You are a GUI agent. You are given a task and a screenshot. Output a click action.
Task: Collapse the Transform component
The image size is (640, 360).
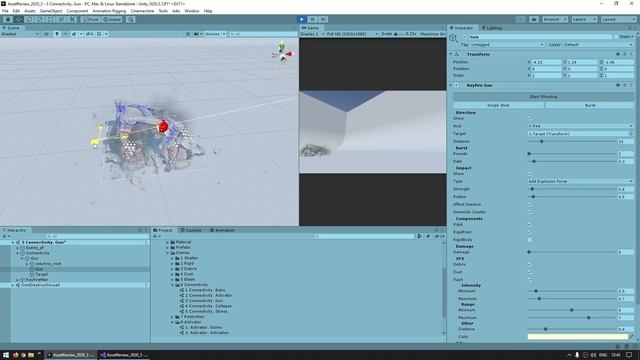451,54
